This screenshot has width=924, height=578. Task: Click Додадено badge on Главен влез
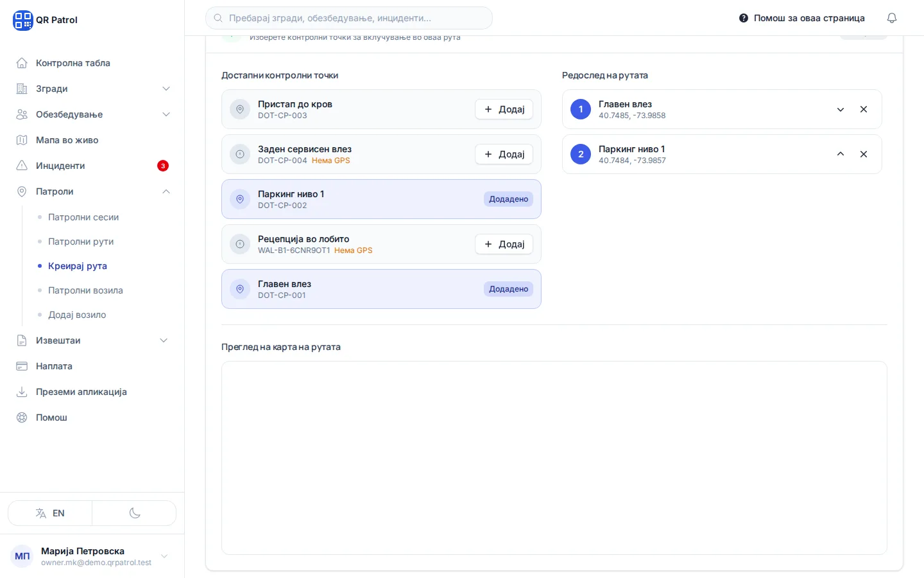(509, 289)
